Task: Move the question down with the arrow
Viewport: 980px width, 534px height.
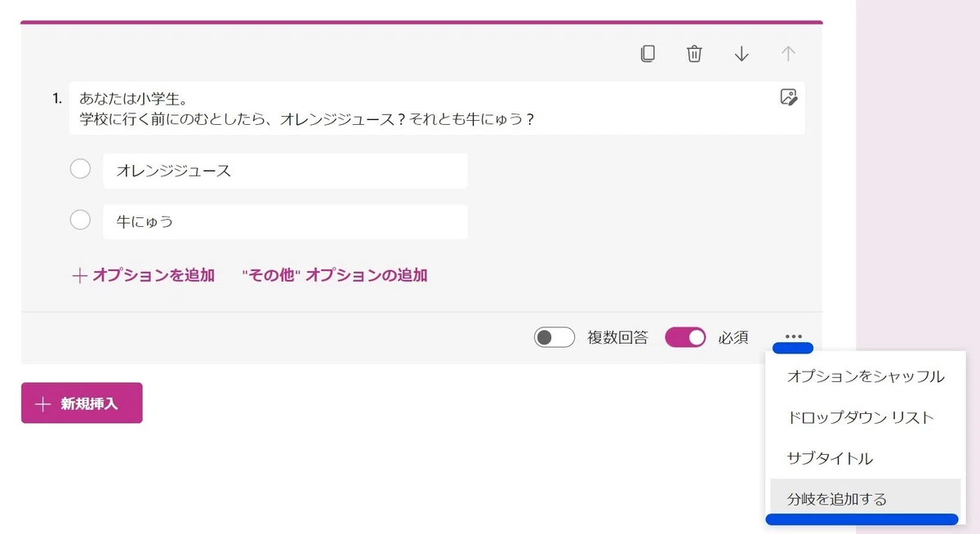Action: tap(742, 54)
